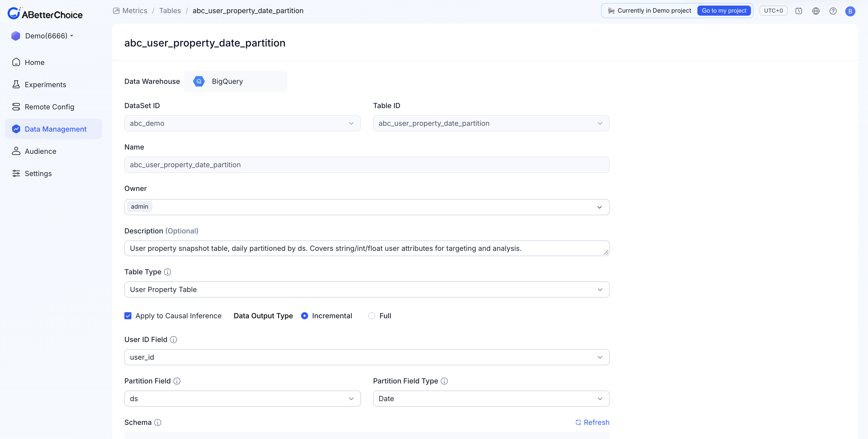Show Schema info icon

coord(158,423)
